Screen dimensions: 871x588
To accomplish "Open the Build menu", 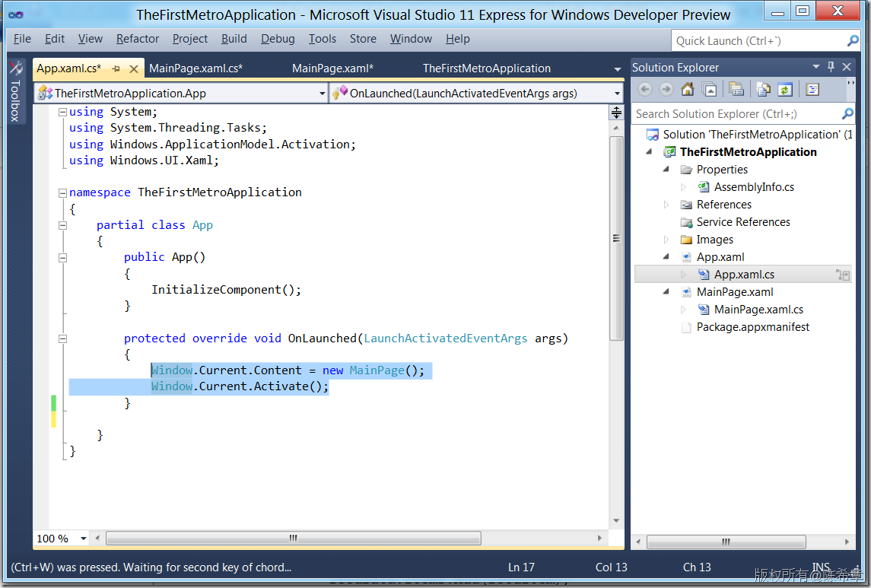I will 234,39.
